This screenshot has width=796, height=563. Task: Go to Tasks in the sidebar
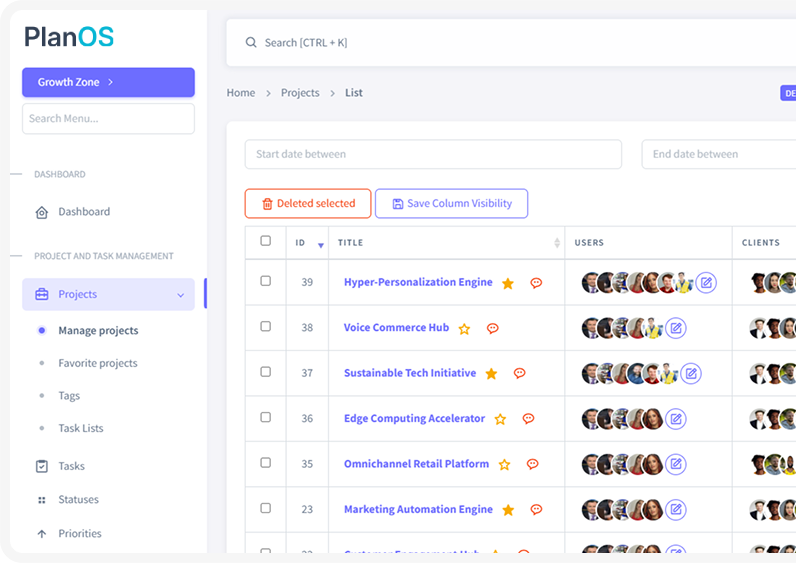pos(71,466)
